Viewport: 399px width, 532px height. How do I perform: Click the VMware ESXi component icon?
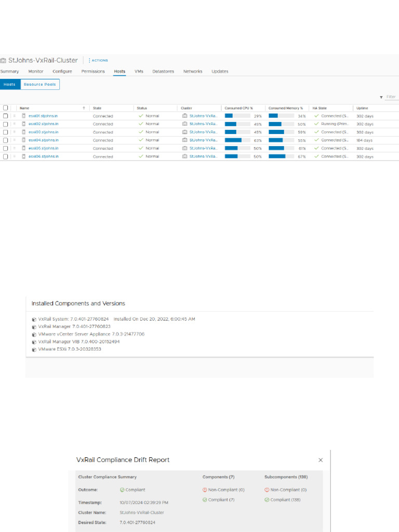[34, 350]
